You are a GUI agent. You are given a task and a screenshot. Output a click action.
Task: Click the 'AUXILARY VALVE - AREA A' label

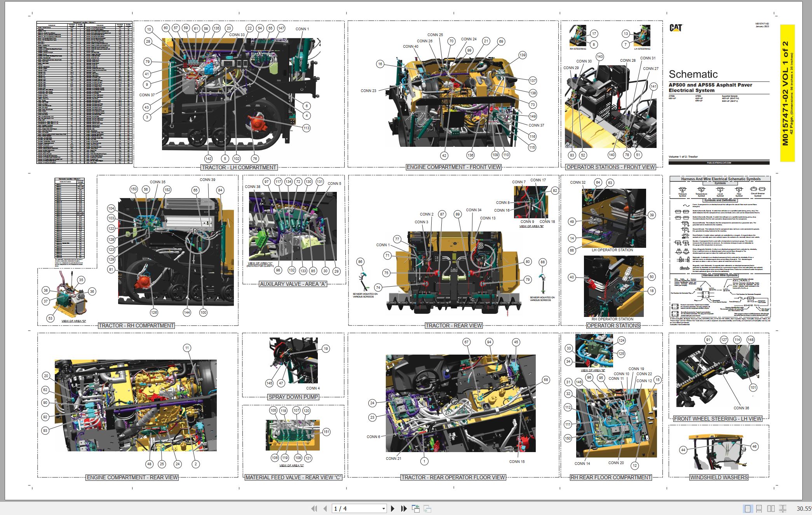[293, 284]
